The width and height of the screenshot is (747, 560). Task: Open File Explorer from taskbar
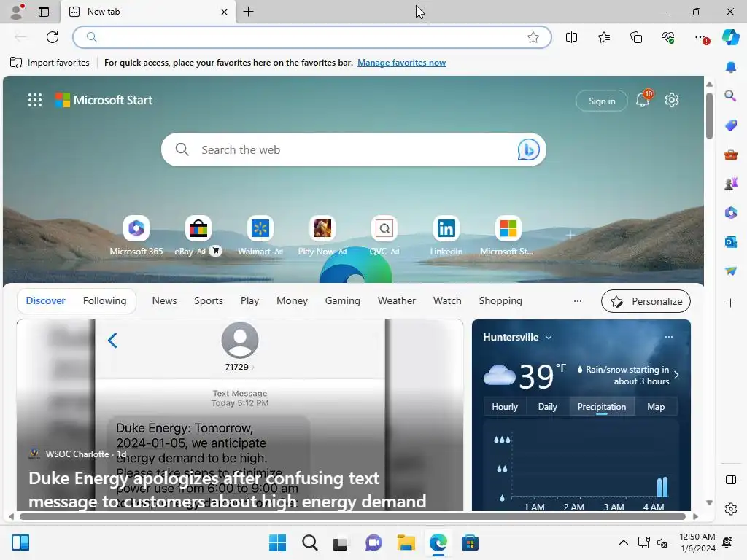point(406,542)
